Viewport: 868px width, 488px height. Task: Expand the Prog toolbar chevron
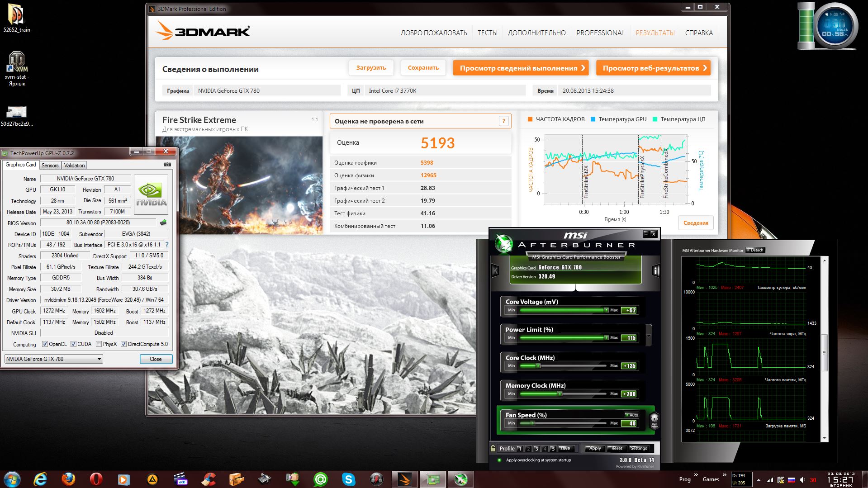click(696, 475)
